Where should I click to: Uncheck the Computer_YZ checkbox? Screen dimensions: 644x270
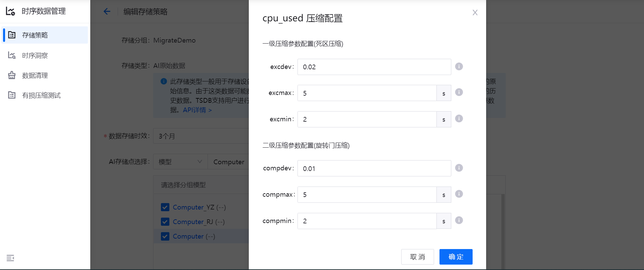coord(165,207)
